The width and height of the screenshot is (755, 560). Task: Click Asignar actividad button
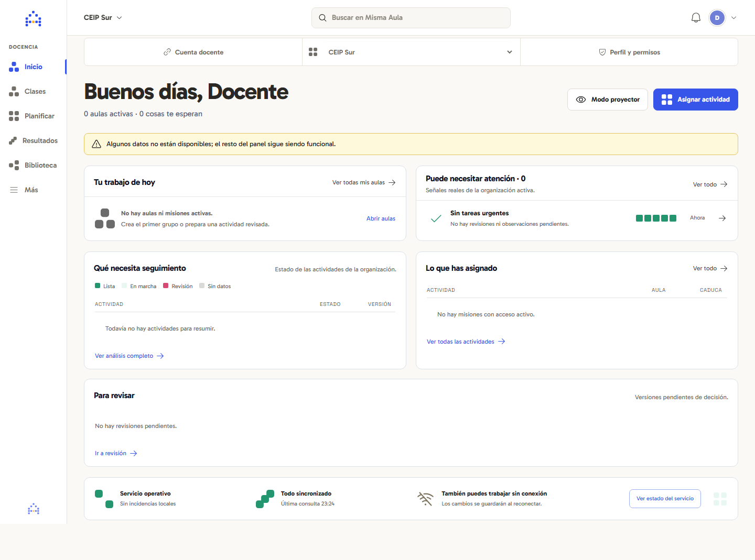coord(696,100)
